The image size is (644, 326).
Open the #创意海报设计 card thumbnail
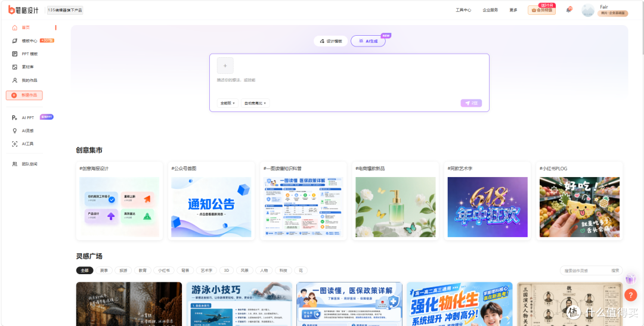[x=119, y=207]
